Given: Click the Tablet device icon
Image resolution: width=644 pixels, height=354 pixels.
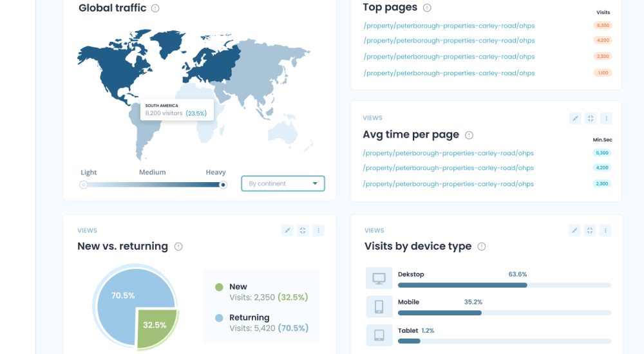Looking at the screenshot, I should tap(379, 335).
